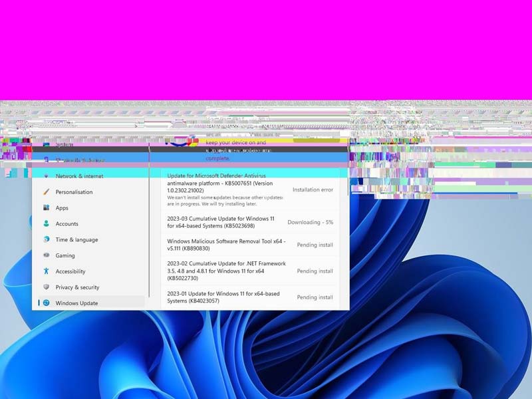The width and height of the screenshot is (532, 399).
Task: Click the Gaming controller icon
Action: tap(45, 255)
